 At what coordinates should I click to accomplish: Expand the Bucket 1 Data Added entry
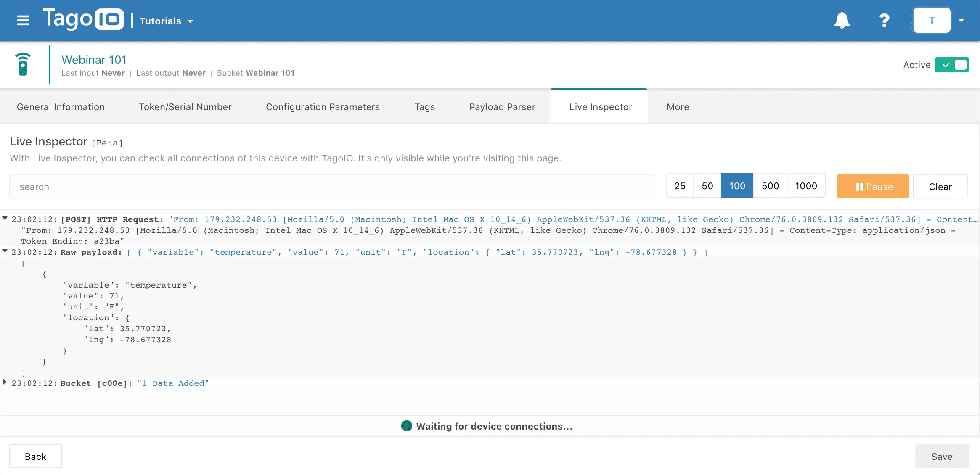(5, 382)
